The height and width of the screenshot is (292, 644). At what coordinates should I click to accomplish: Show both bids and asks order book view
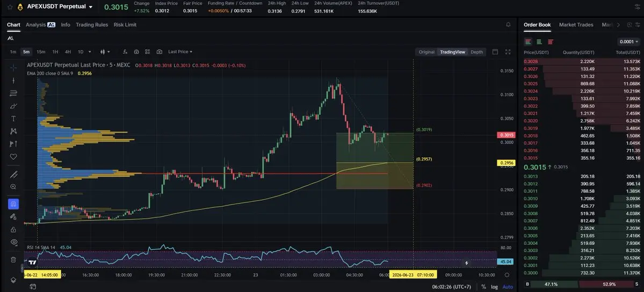[x=528, y=42]
